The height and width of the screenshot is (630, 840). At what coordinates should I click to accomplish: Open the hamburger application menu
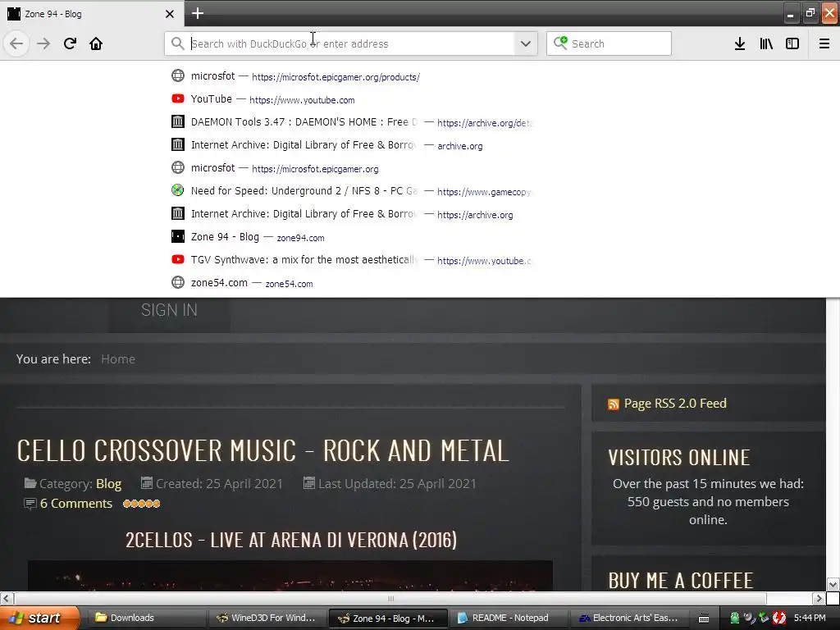(x=824, y=43)
